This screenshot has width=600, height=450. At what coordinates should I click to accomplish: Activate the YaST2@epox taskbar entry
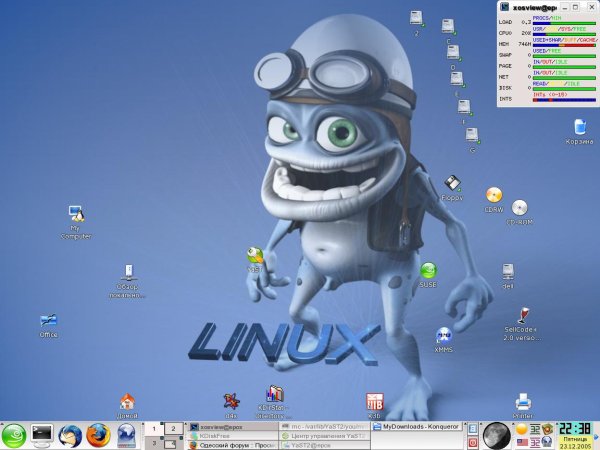pyautogui.click(x=324, y=445)
